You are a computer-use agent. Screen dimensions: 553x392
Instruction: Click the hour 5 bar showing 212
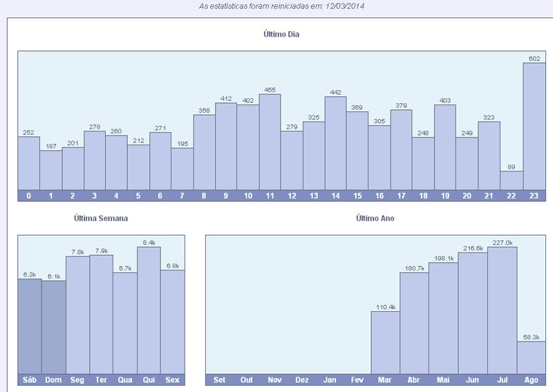click(139, 167)
